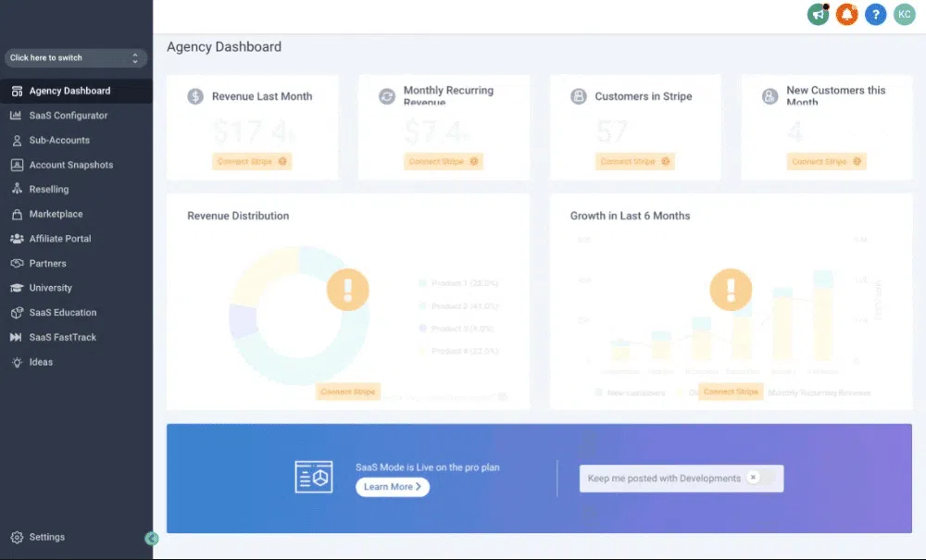This screenshot has width=926, height=560.
Task: Open the KC user avatar menu
Action: coord(904,14)
